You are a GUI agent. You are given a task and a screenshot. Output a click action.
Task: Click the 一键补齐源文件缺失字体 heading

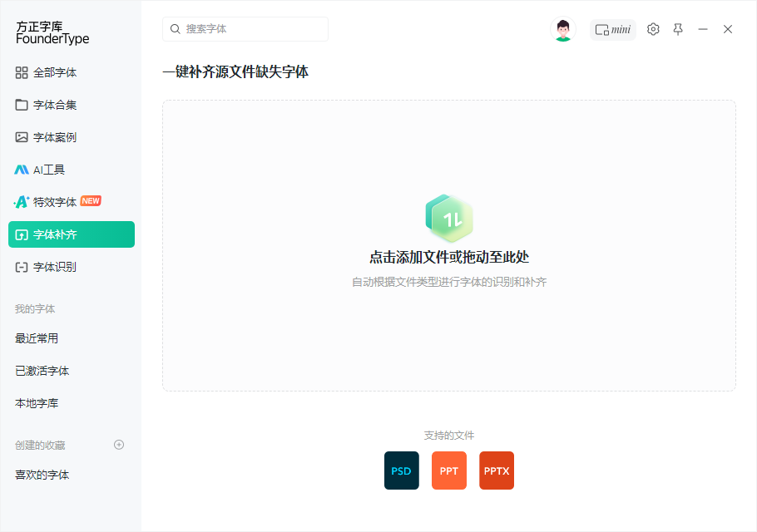tap(235, 71)
